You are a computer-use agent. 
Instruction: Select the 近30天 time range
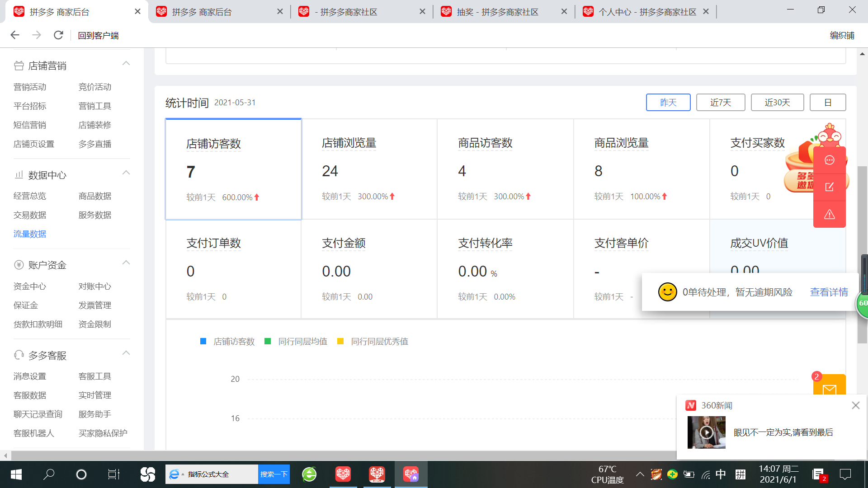coord(777,103)
